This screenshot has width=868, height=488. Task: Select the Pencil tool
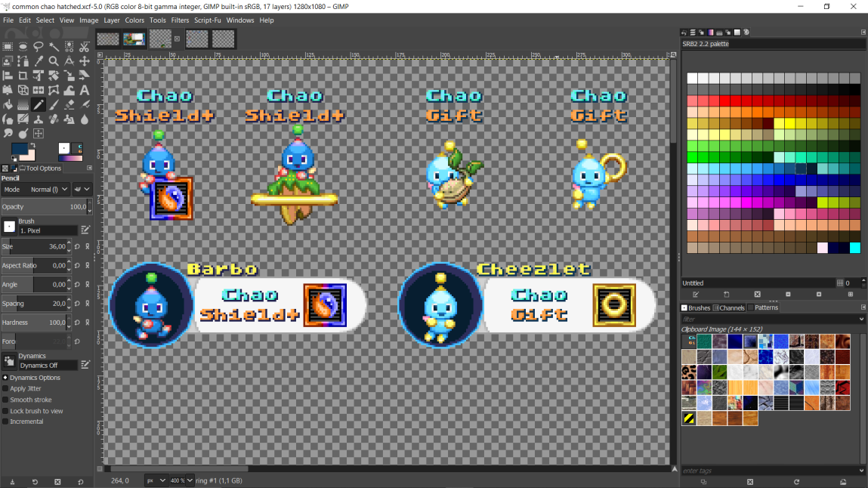39,104
